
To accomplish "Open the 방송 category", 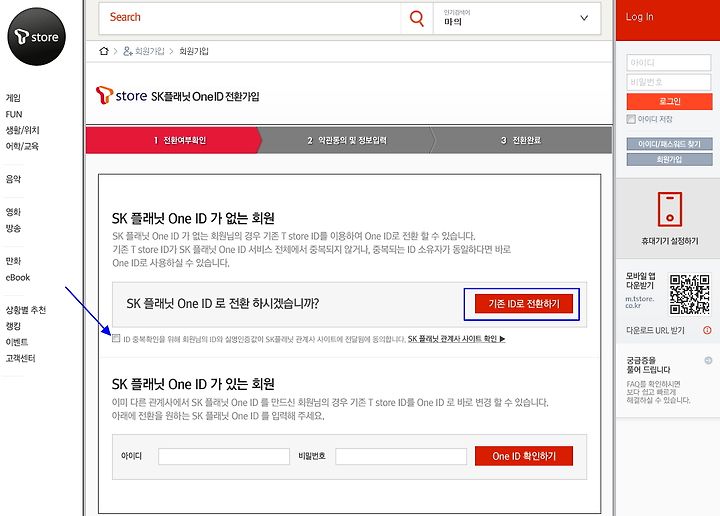I will tap(13, 228).
